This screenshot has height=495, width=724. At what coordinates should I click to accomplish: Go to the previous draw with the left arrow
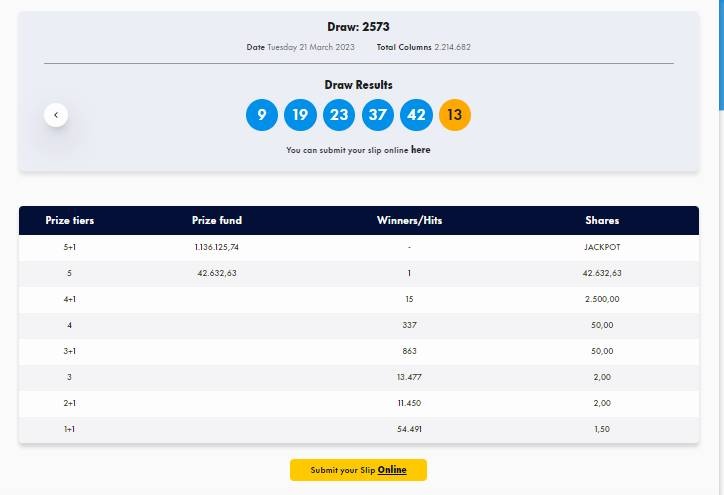(56, 115)
